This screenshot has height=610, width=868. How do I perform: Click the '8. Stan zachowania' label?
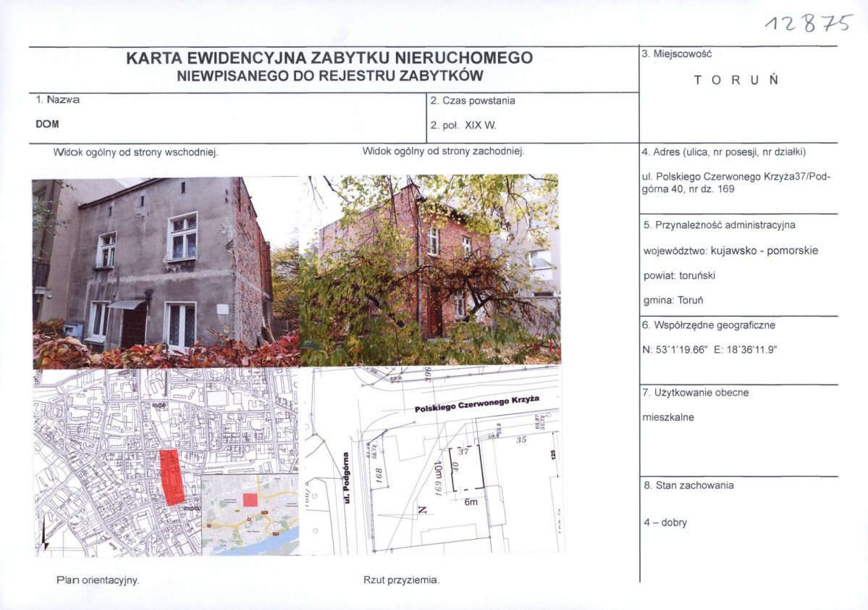(x=688, y=485)
